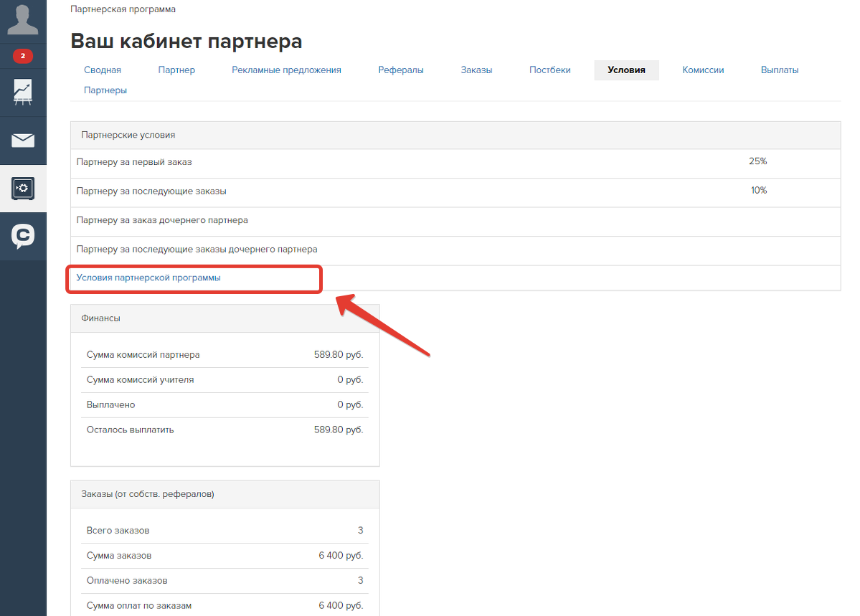Select the Партнеру за последующие заказы row
The image size is (860, 616).
point(455,192)
